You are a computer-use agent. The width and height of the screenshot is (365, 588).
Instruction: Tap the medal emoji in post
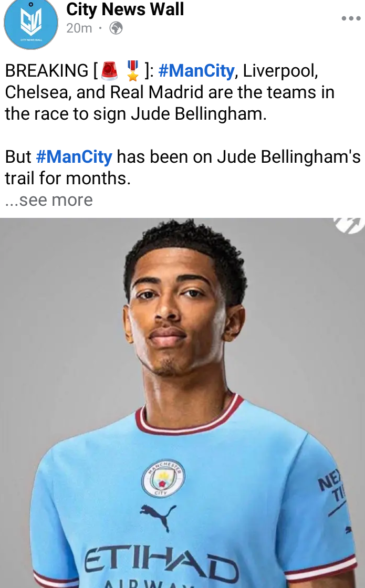pos(132,70)
